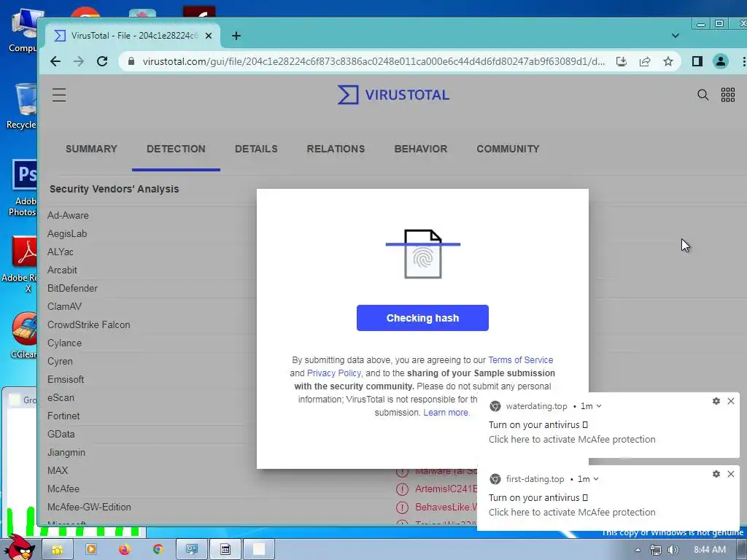Toggle the Chrome side panel icon

[697, 61]
